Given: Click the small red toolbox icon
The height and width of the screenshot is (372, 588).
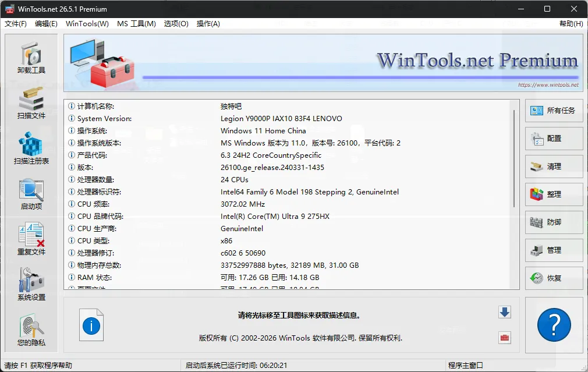Looking at the screenshot, I should point(505,338).
